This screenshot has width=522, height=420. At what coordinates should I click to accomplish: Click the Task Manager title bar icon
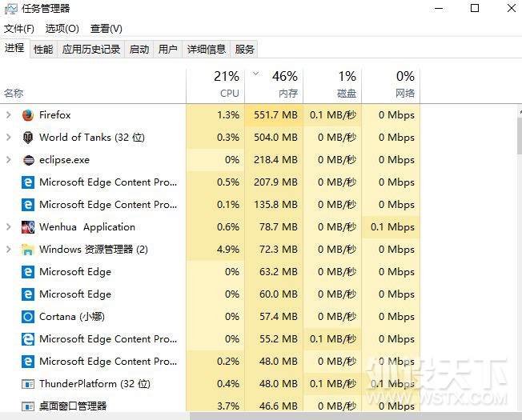coord(10,9)
